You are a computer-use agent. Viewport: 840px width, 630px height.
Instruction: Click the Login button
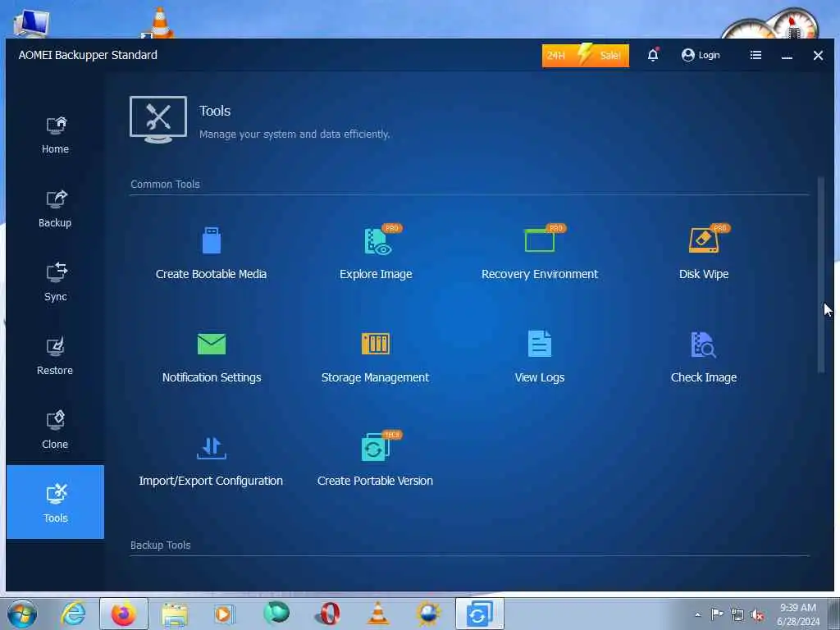click(701, 55)
